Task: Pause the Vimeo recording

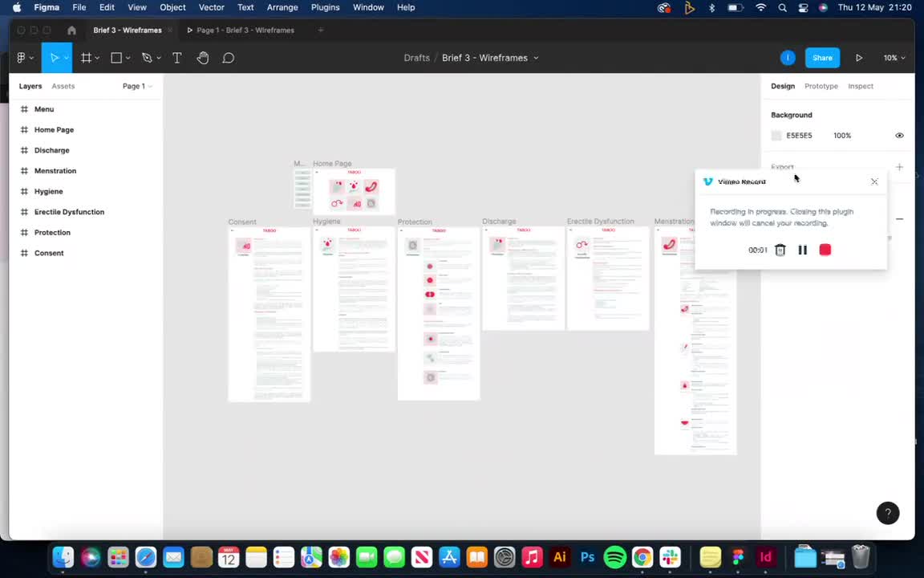Action: click(x=802, y=250)
